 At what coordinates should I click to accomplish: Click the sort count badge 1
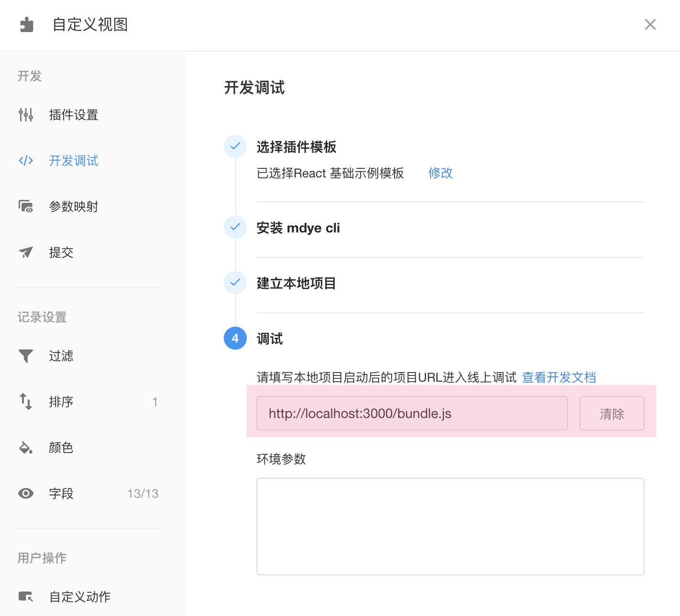[x=155, y=402]
